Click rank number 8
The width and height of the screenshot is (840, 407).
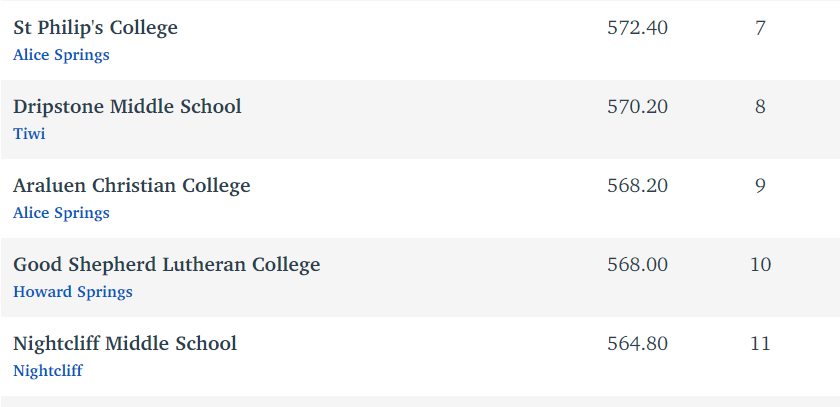coord(760,107)
